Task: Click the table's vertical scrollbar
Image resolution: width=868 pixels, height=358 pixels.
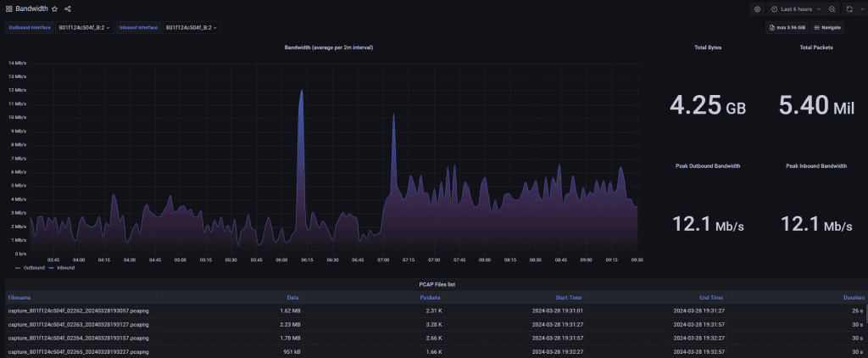Action: [x=865, y=313]
